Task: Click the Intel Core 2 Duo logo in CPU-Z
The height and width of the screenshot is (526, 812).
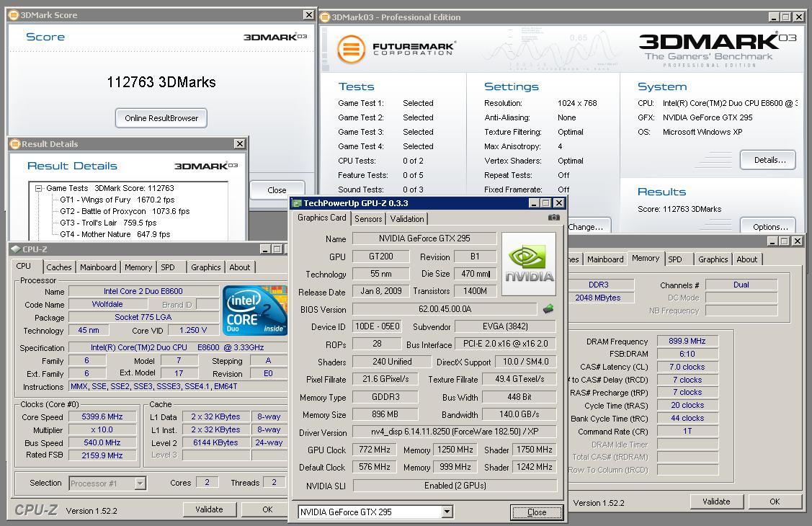Action: click(254, 310)
